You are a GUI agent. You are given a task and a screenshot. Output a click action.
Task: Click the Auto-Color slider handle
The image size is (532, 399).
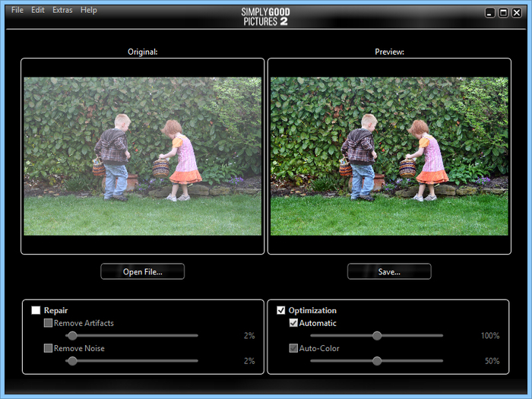377,361
